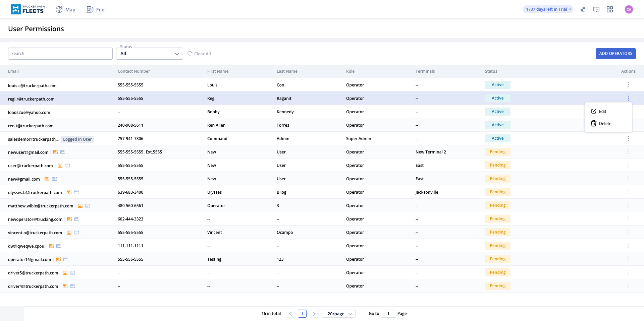Viewport: 644px width, 321px height.
Task: Open the chat message icon in header
Action: [x=596, y=9]
